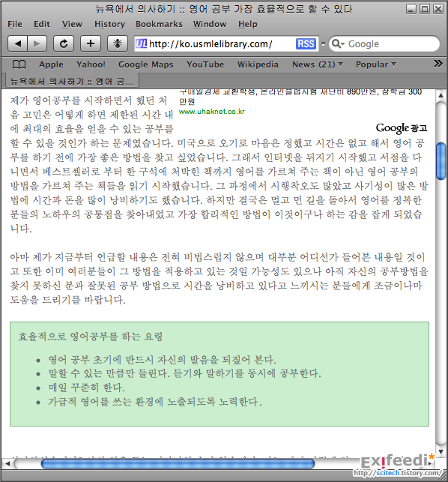Viewport: 448px width, 482px height.
Task: Minimize the browser window
Action: [x=411, y=9]
